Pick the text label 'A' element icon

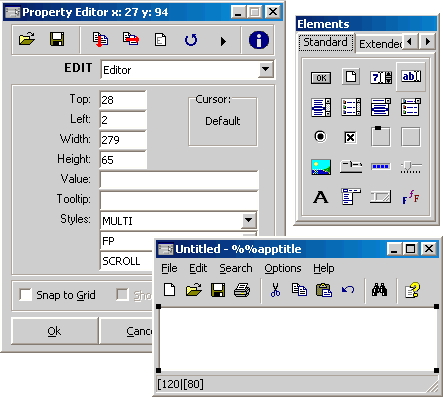tap(321, 197)
